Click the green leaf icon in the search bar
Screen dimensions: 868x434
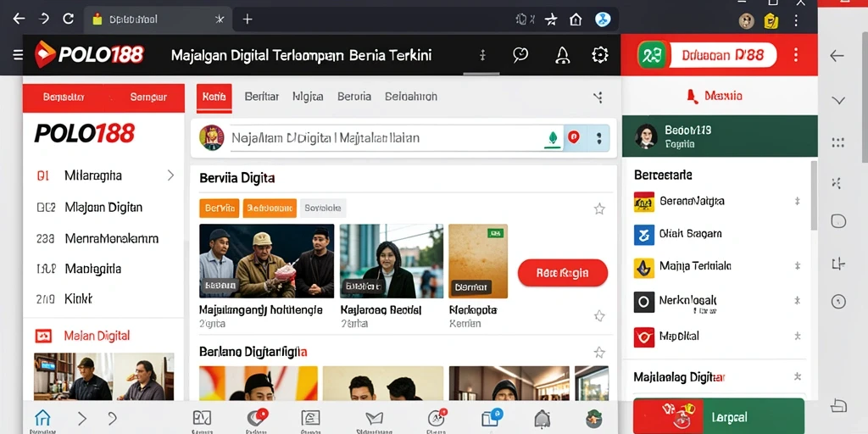(x=551, y=138)
